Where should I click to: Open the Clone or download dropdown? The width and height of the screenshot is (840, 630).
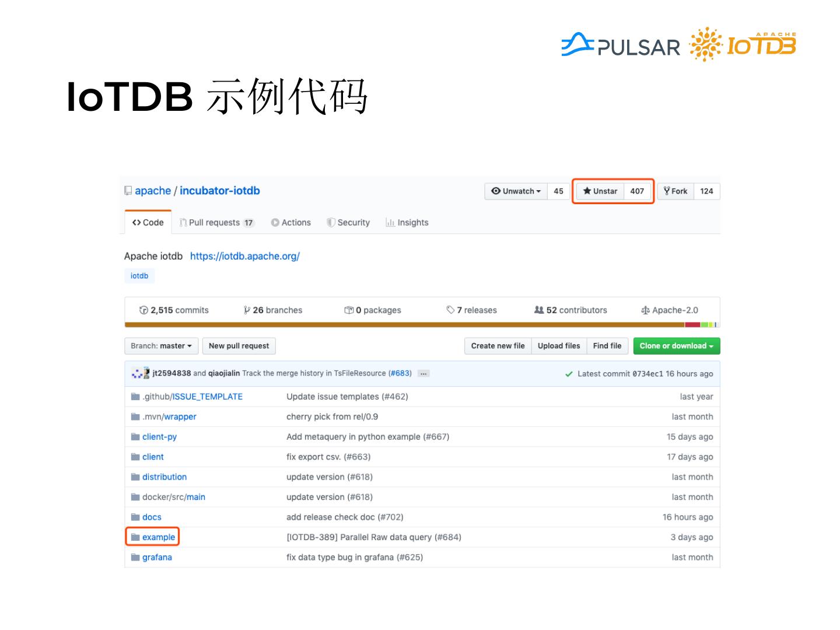coord(677,346)
